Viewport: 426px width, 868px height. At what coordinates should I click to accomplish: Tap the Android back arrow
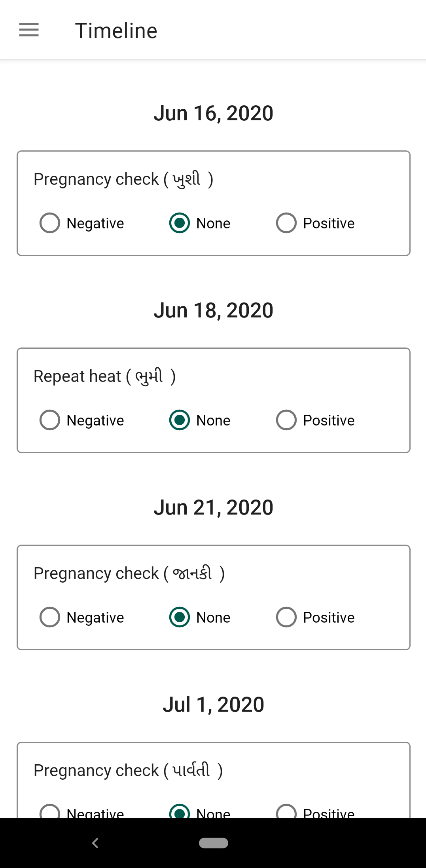pos(95,843)
